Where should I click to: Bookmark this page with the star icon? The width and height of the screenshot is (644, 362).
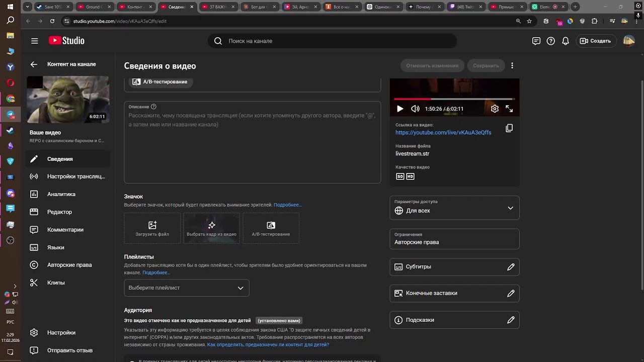[x=529, y=21]
